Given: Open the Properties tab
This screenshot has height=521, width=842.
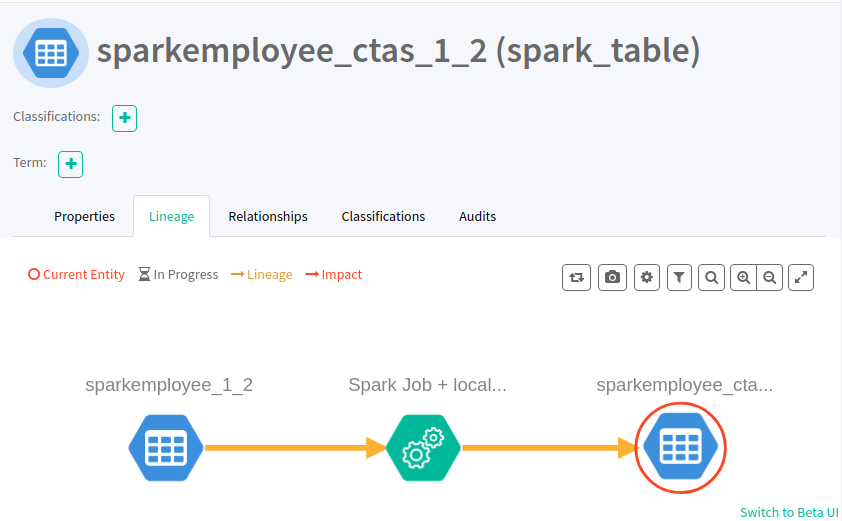Looking at the screenshot, I should pos(84,216).
